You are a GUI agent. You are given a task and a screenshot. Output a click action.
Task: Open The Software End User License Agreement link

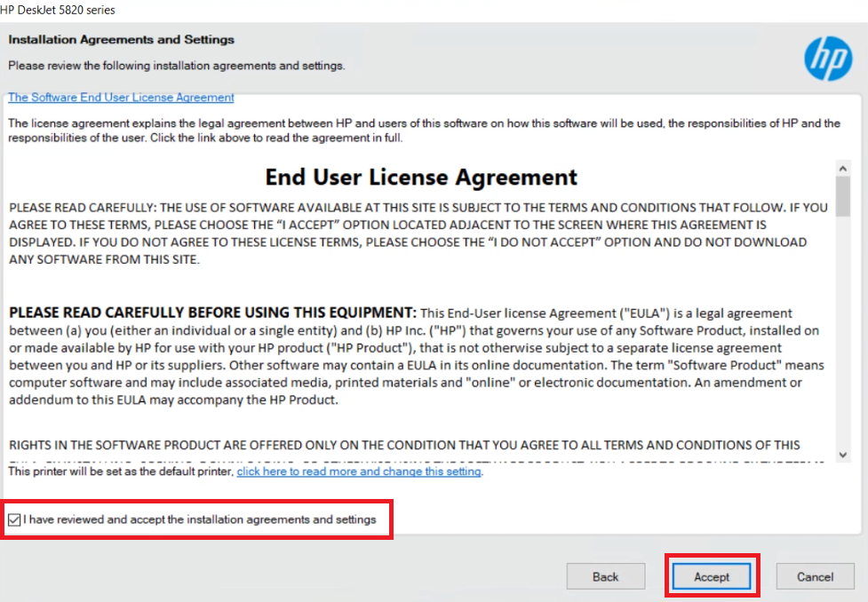click(x=121, y=98)
